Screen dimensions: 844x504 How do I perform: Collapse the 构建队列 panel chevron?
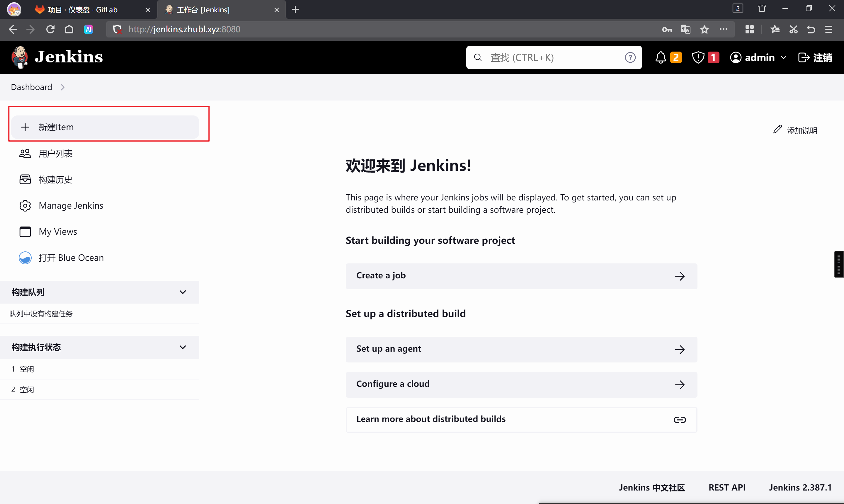pyautogui.click(x=183, y=292)
